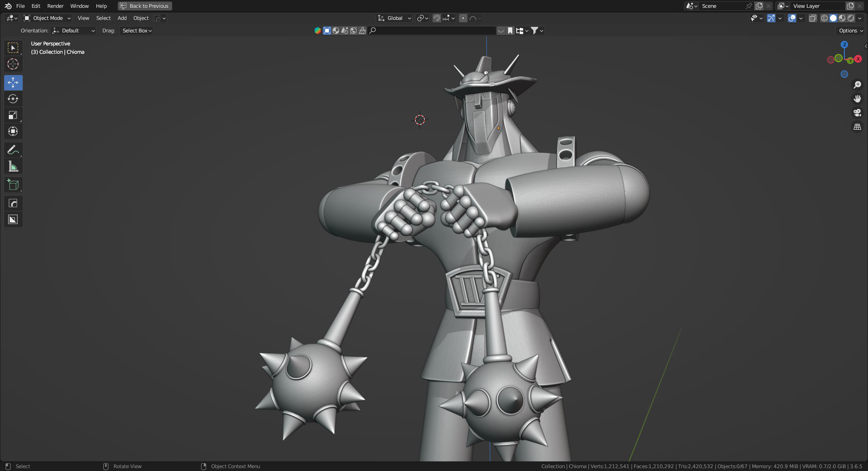Create new scene with duplicate icon
Viewport: 868px width, 471px height.
[x=759, y=6]
